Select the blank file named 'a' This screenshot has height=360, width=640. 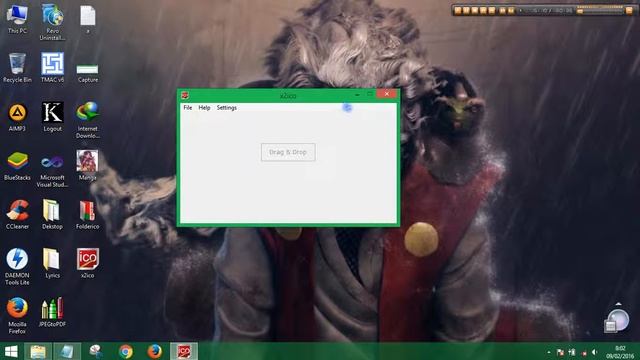[x=88, y=19]
